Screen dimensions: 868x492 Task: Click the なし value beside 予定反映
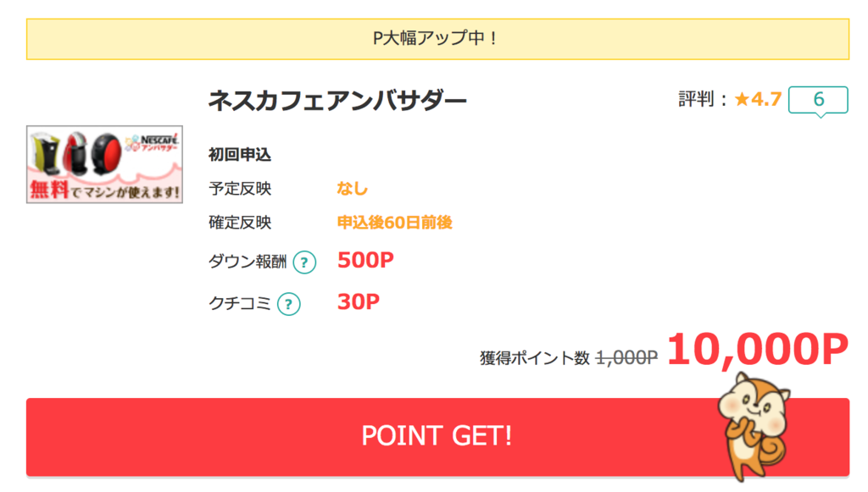(352, 189)
